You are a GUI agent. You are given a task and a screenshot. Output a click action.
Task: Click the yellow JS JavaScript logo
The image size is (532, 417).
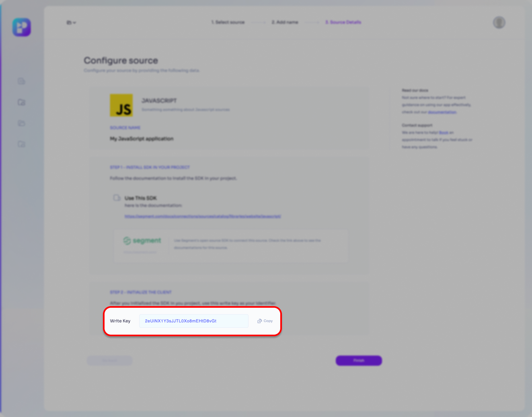click(x=121, y=105)
